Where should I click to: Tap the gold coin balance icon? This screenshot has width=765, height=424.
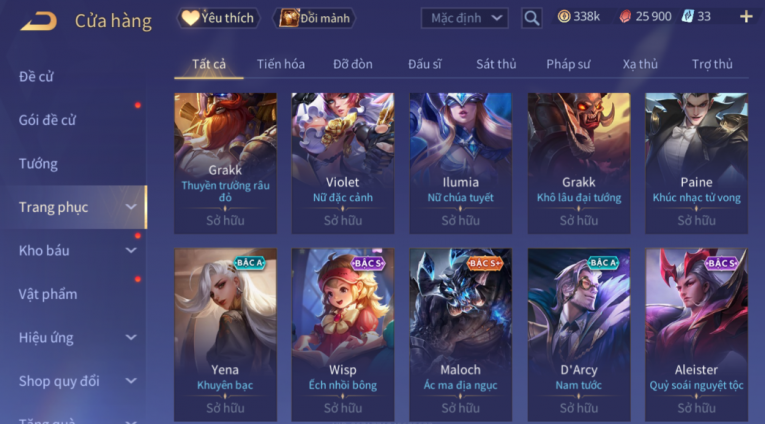click(x=564, y=17)
